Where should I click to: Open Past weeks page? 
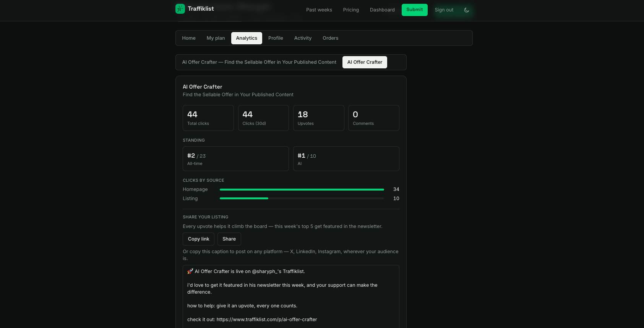click(319, 10)
